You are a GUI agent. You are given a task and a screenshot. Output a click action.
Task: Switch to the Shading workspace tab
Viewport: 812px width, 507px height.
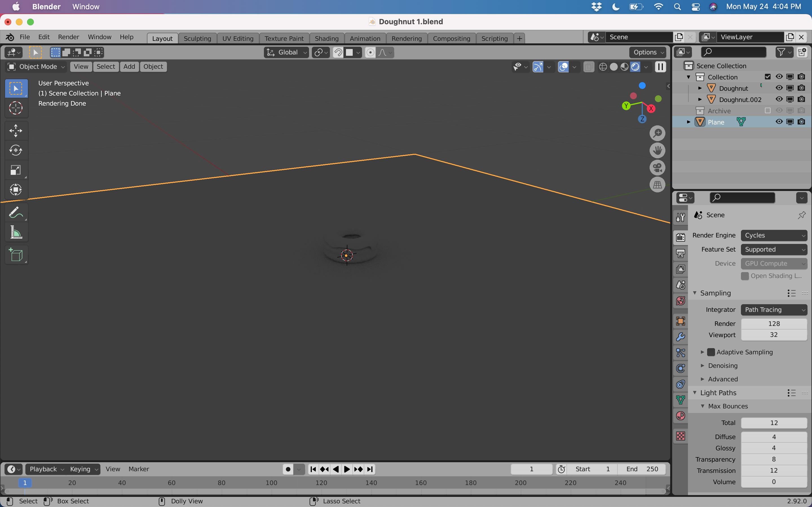pyautogui.click(x=326, y=38)
